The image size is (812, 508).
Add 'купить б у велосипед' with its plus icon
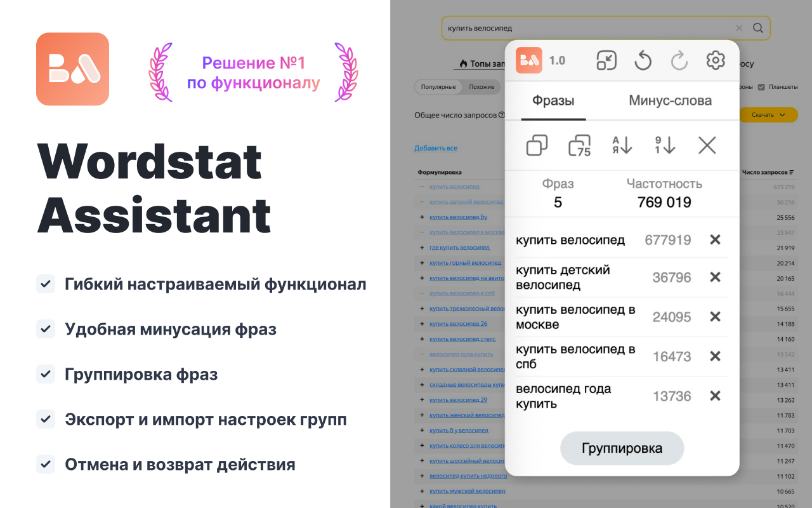click(422, 430)
